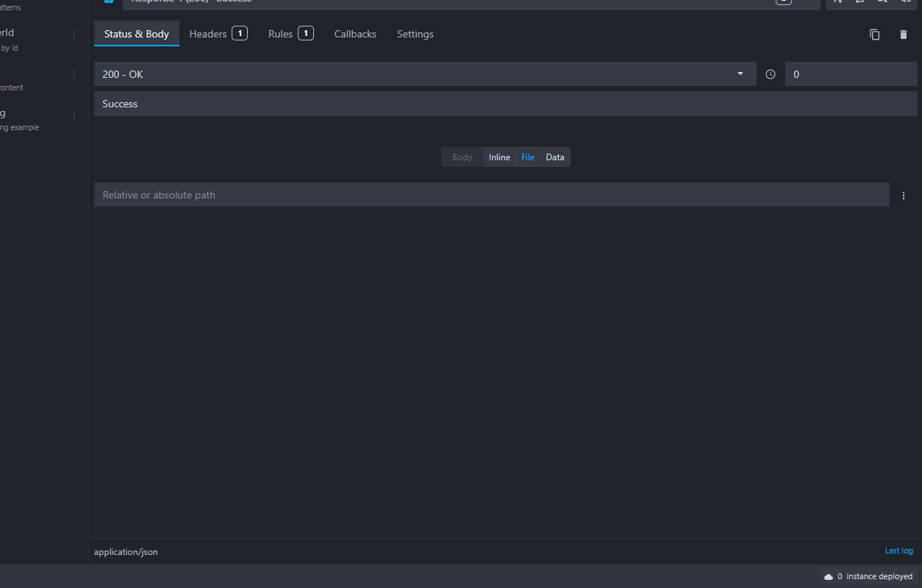Switch to the Rules tab

tap(280, 34)
